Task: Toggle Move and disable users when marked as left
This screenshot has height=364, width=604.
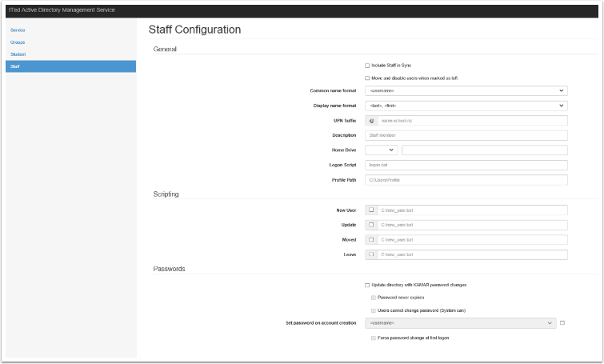Action: pos(367,78)
